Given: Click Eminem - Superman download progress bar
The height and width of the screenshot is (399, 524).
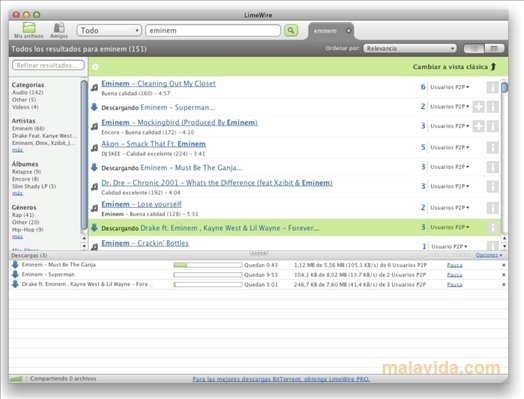Looking at the screenshot, I should click(x=208, y=275).
